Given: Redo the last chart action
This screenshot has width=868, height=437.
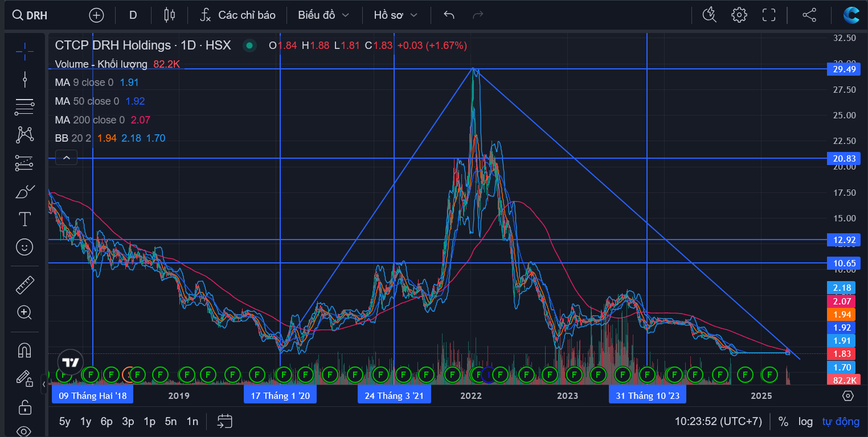Looking at the screenshot, I should click(x=478, y=15).
